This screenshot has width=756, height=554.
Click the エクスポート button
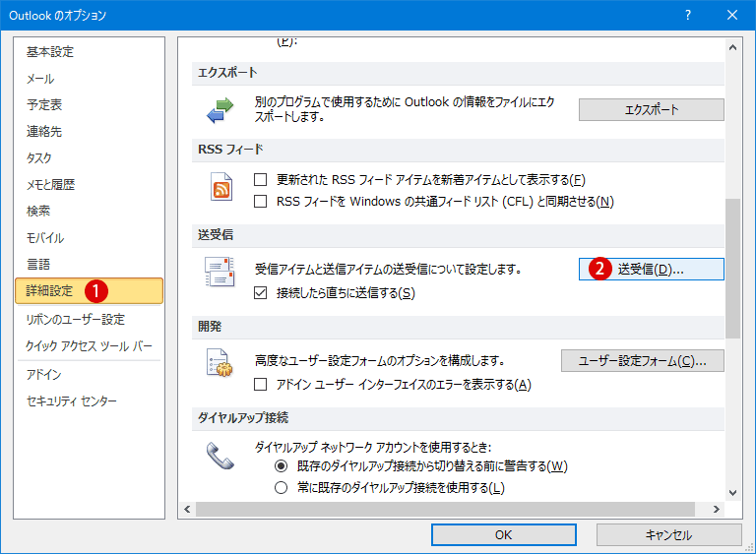652,110
